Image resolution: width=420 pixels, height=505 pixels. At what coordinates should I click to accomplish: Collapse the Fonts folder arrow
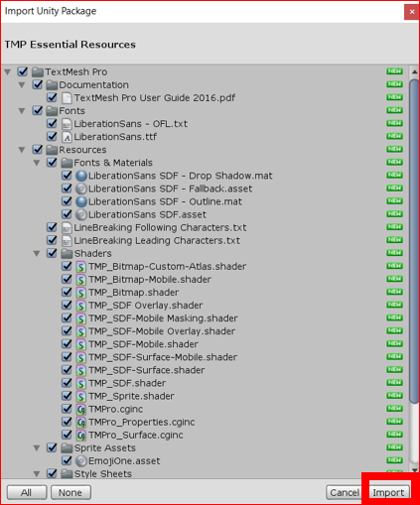coord(22,111)
